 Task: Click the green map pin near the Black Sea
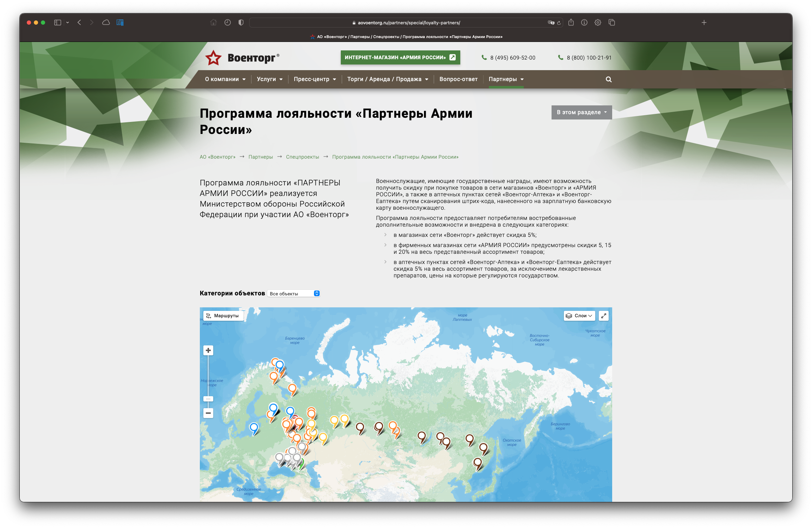pos(301,465)
